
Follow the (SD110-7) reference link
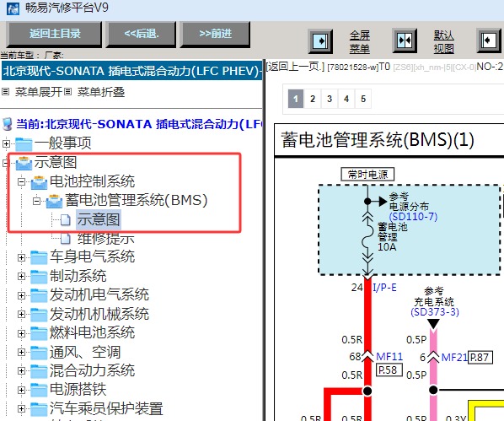click(x=413, y=217)
